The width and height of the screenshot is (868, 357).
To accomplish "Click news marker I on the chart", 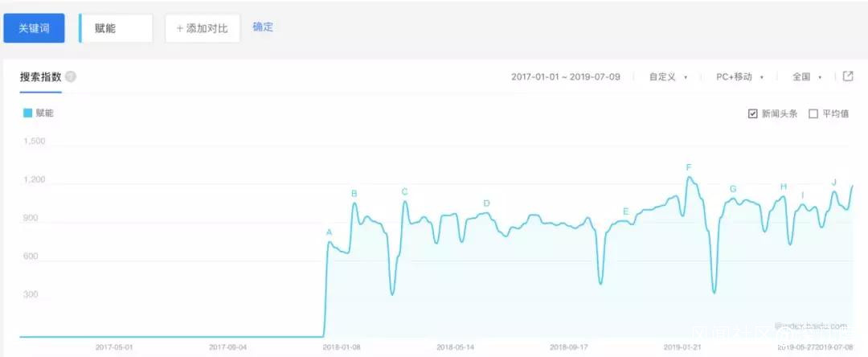I will pos(803,195).
